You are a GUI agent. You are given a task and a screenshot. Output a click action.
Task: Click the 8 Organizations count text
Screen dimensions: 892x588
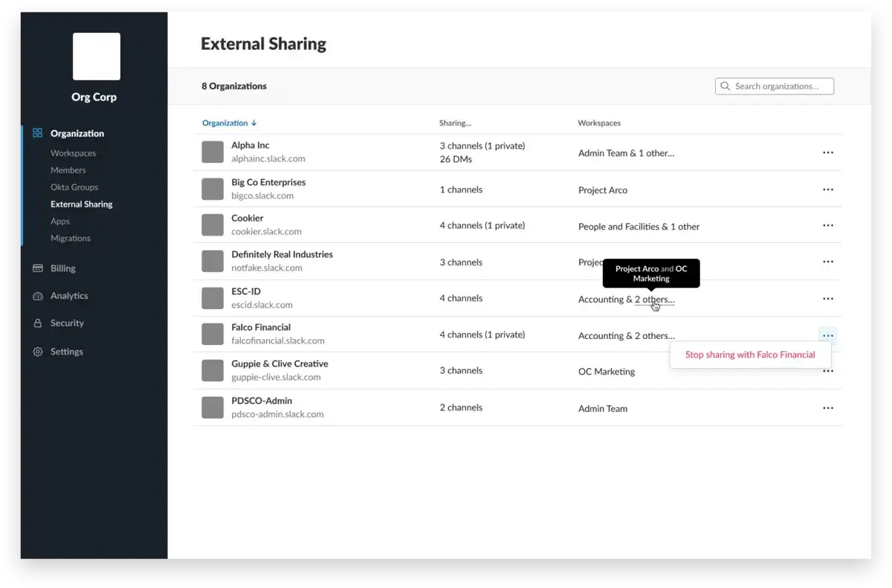coord(234,86)
